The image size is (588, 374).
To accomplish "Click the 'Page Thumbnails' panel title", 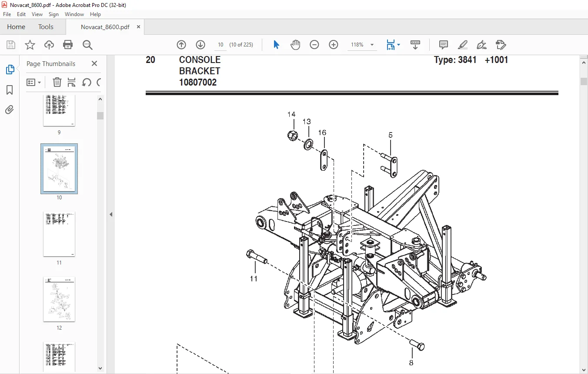I will pyautogui.click(x=51, y=63).
